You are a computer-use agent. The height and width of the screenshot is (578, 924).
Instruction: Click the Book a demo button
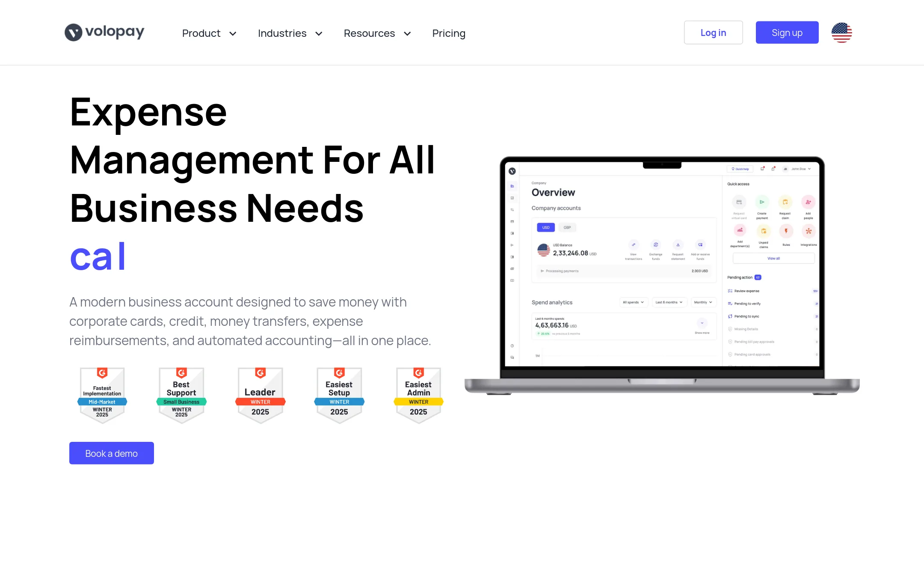point(112,453)
